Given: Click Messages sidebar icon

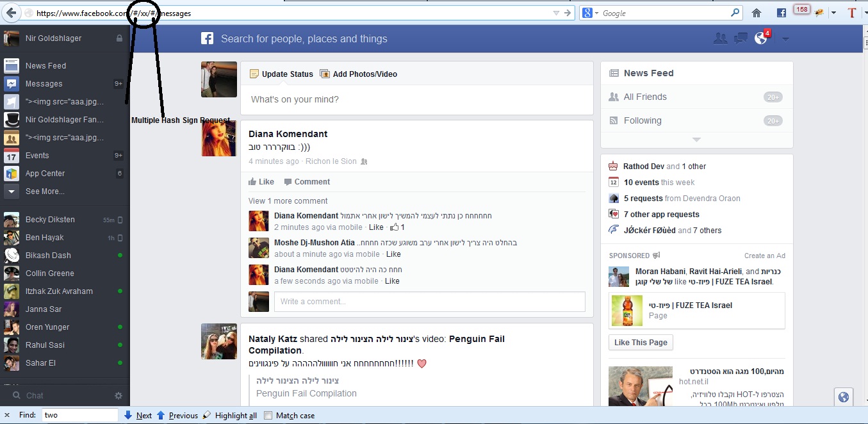Looking at the screenshot, I should (x=12, y=84).
